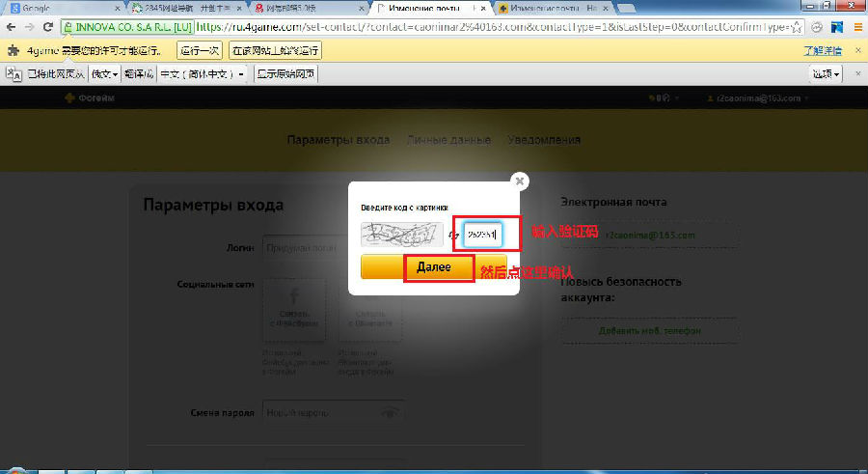868x474 pixels.
Task: Bookmark page with star icon
Action: (x=796, y=27)
